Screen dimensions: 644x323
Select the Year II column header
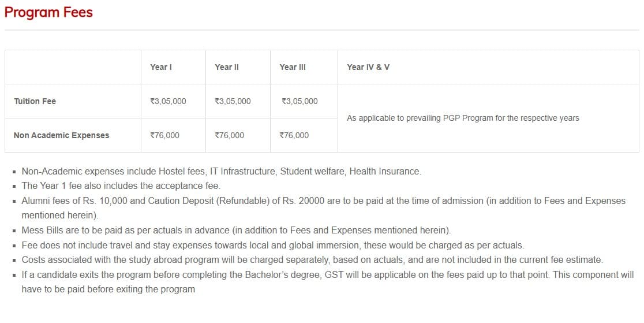pyautogui.click(x=226, y=67)
